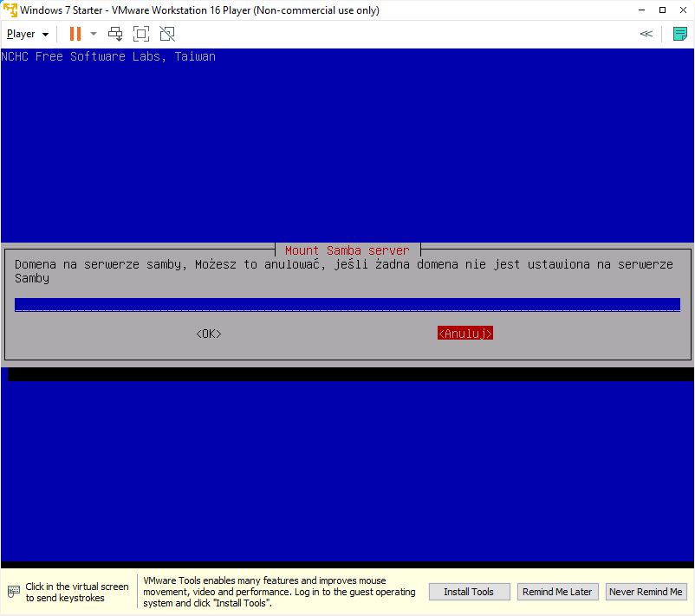Image resolution: width=695 pixels, height=616 pixels.
Task: Click the Mount Samba server dialog title
Action: (x=347, y=250)
